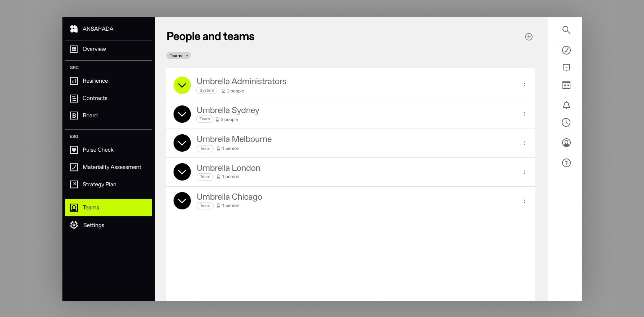The image size is (644, 317).
Task: Open the Strategy Plan icon
Action: (x=74, y=184)
